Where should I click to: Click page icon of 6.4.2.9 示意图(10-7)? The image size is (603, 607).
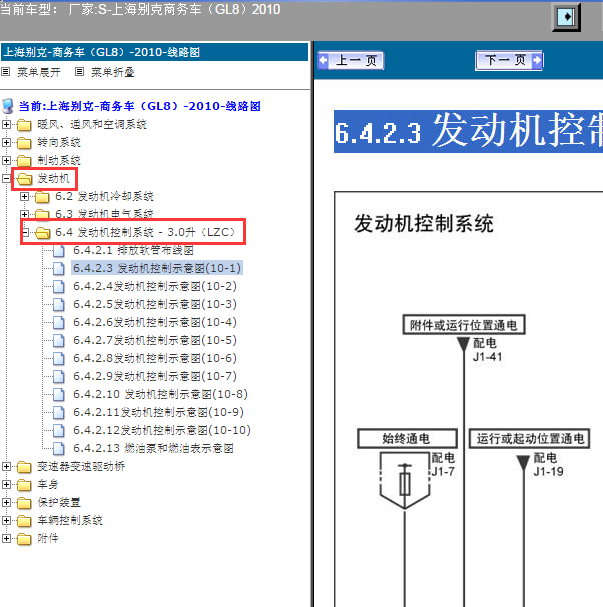coord(58,377)
